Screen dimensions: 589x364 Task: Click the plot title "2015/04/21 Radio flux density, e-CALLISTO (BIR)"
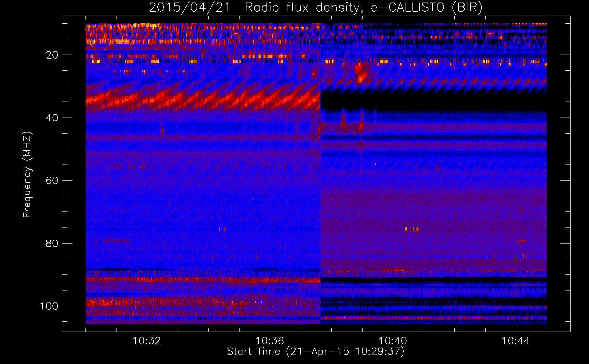[316, 8]
